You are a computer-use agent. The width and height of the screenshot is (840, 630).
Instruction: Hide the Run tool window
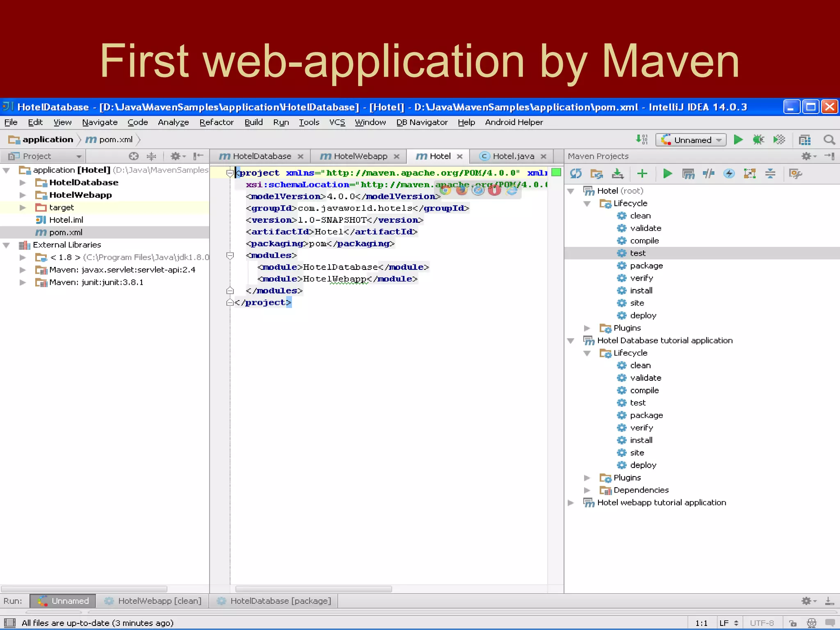[829, 601]
